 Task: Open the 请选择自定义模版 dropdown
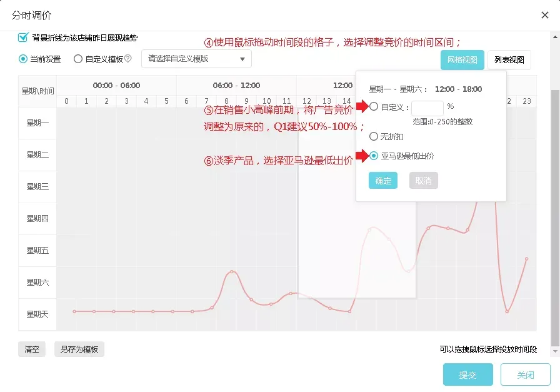(x=196, y=59)
